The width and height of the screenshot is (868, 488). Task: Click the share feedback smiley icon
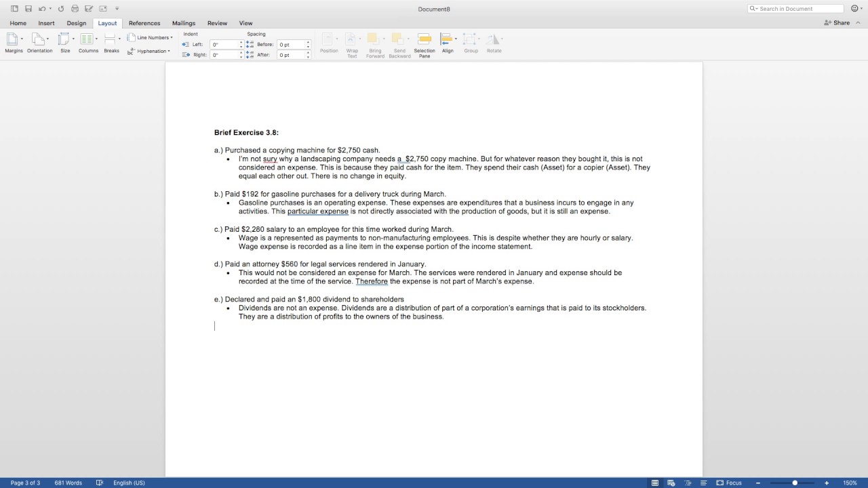(x=854, y=9)
